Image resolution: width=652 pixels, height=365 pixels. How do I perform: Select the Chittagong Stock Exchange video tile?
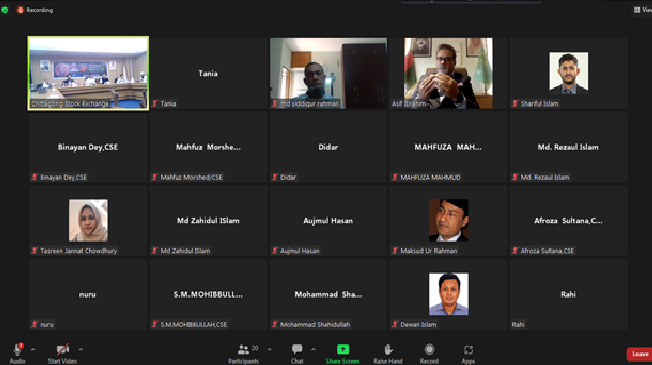tap(88, 73)
